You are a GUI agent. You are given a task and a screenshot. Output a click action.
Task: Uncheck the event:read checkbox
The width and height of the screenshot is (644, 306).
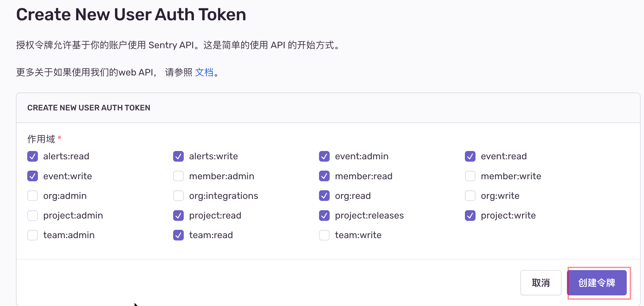coord(470,156)
